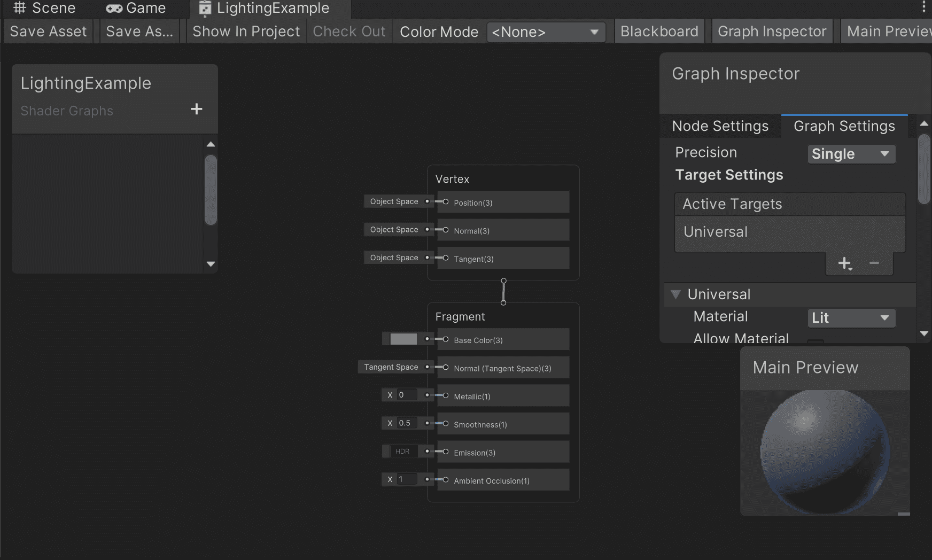
Task: Open the Color Mode dropdown
Action: pos(546,32)
